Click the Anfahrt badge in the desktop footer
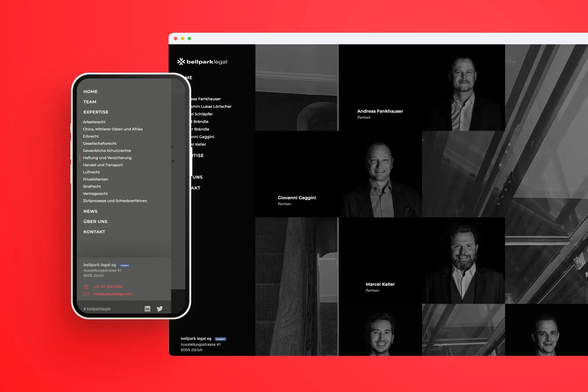Viewport: 588px width, 392px height. pyautogui.click(x=220, y=339)
